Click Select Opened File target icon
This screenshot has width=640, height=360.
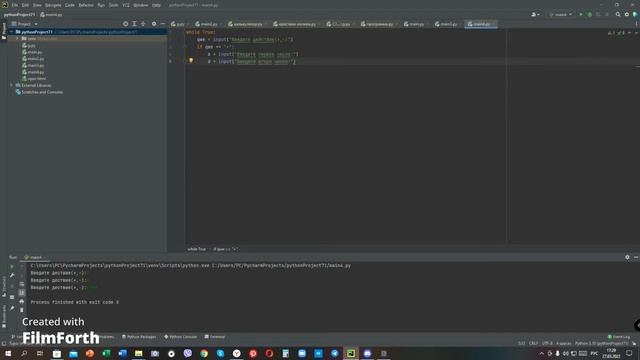pyautogui.click(x=125, y=24)
